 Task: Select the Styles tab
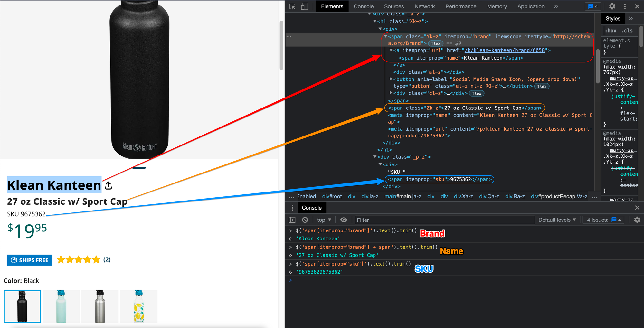[x=613, y=19]
